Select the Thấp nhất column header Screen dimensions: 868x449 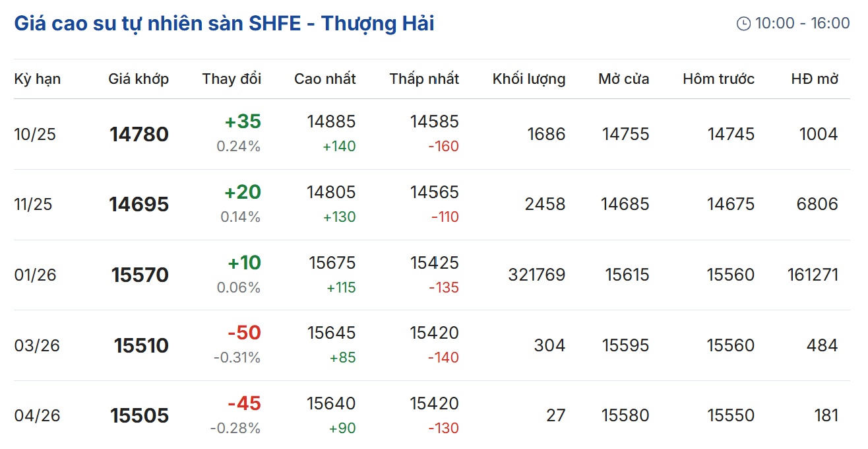(424, 79)
